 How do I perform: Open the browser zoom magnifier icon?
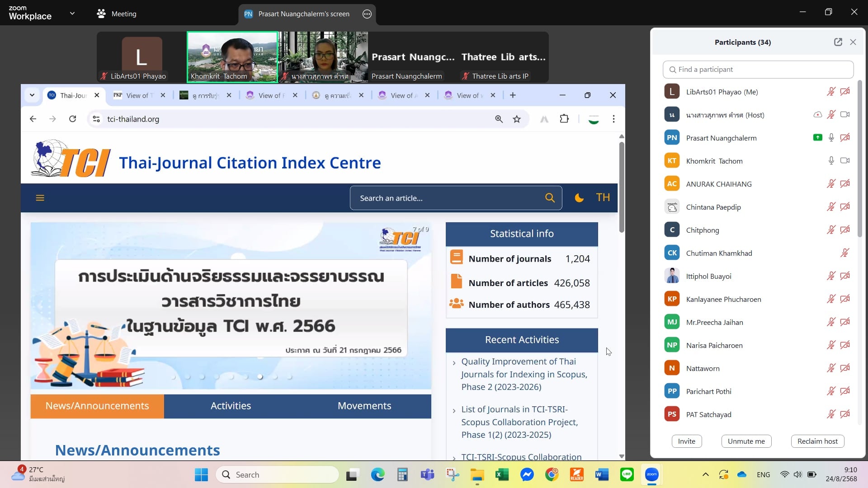499,119
